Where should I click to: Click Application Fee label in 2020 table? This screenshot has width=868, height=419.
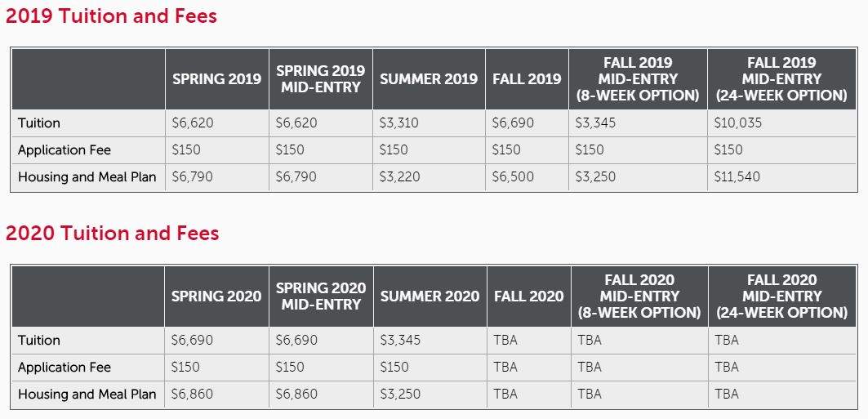pyautogui.click(x=65, y=368)
